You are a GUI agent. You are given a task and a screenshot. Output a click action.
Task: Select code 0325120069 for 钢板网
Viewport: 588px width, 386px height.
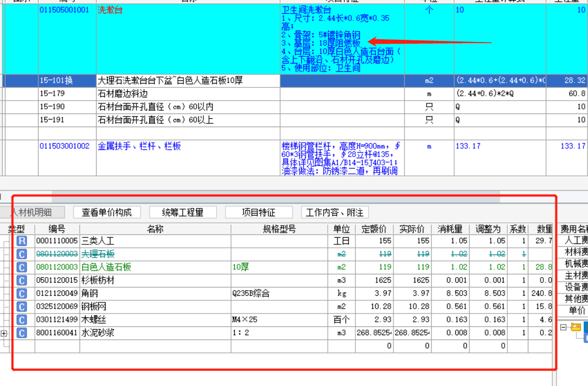point(57,306)
